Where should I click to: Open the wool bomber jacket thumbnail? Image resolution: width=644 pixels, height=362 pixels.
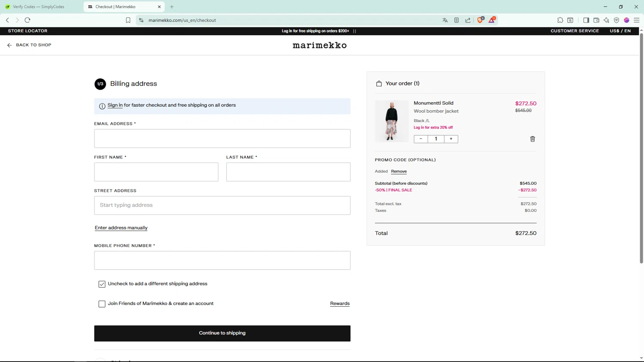pos(392,121)
